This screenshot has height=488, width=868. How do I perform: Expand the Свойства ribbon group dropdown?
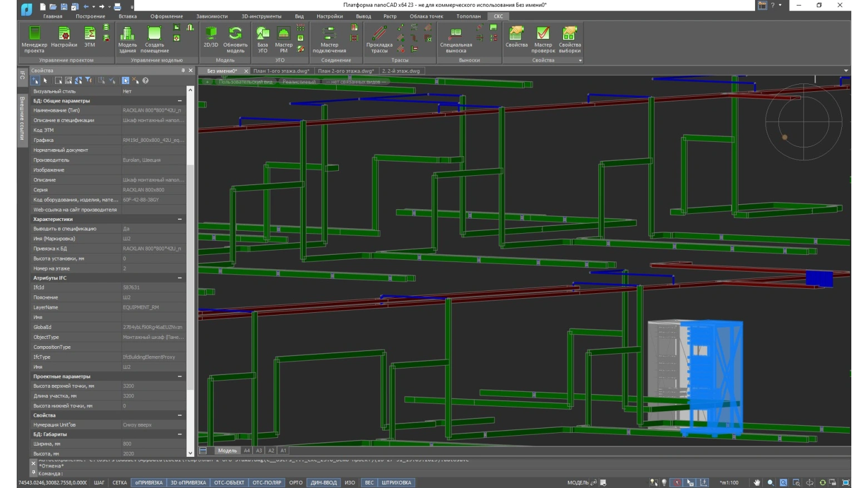(580, 60)
